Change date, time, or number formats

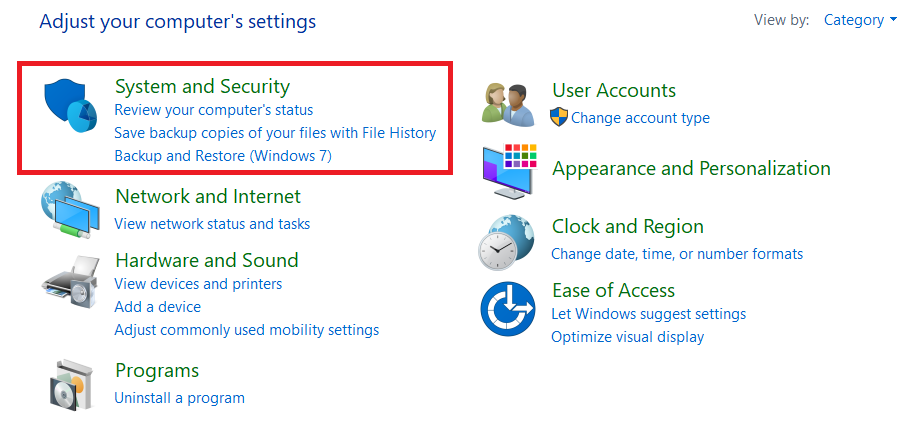(x=676, y=254)
